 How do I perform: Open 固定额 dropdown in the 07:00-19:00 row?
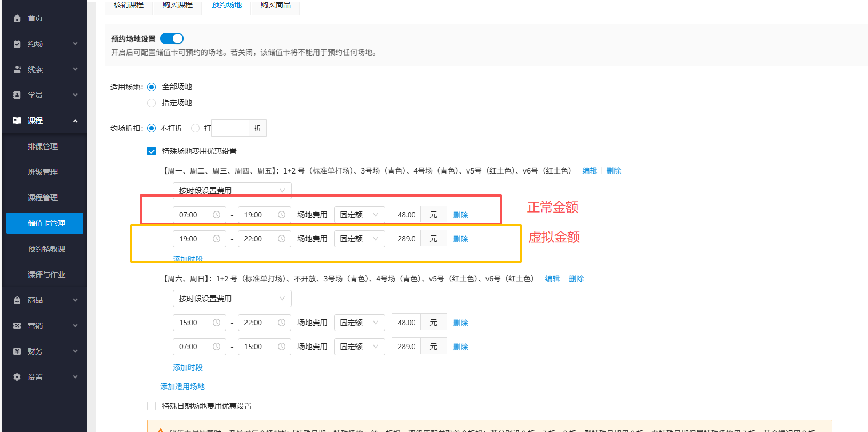click(x=360, y=215)
